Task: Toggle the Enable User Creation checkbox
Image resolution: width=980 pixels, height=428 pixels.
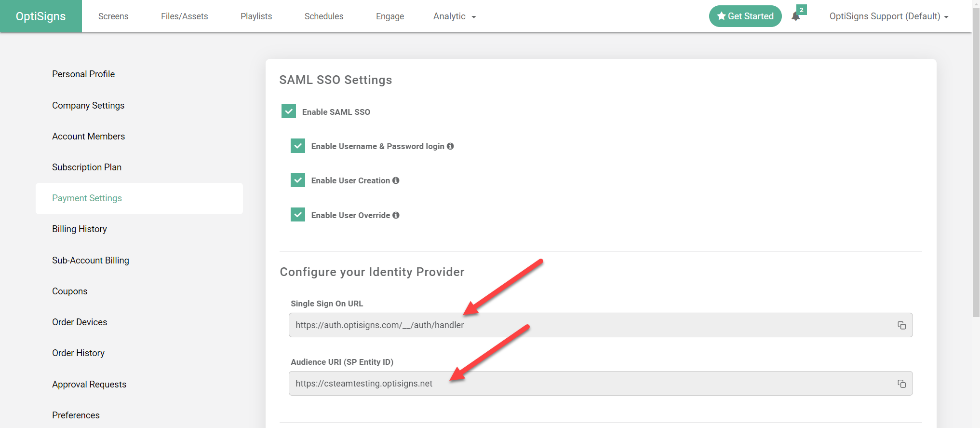Action: click(298, 180)
